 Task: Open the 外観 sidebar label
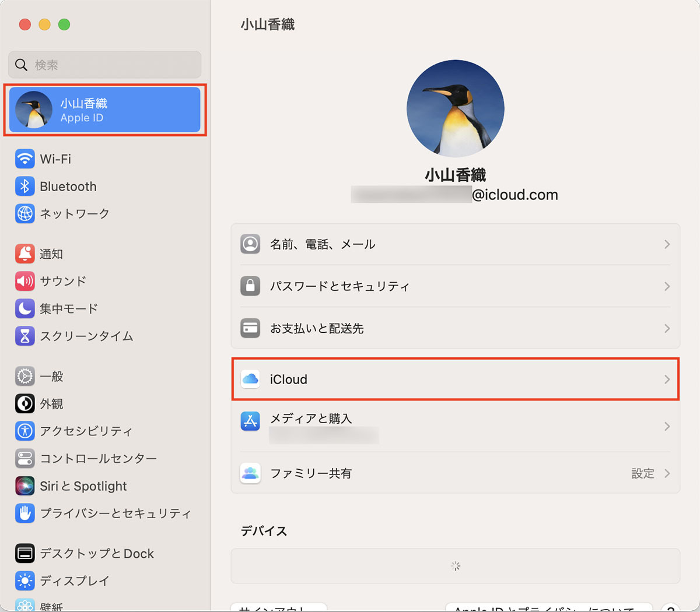51,403
